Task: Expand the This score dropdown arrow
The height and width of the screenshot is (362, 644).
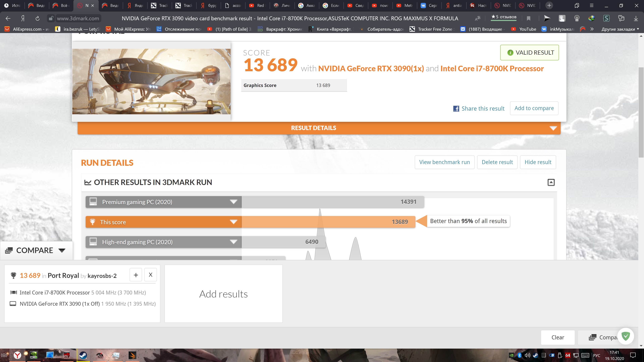Action: 233,222
